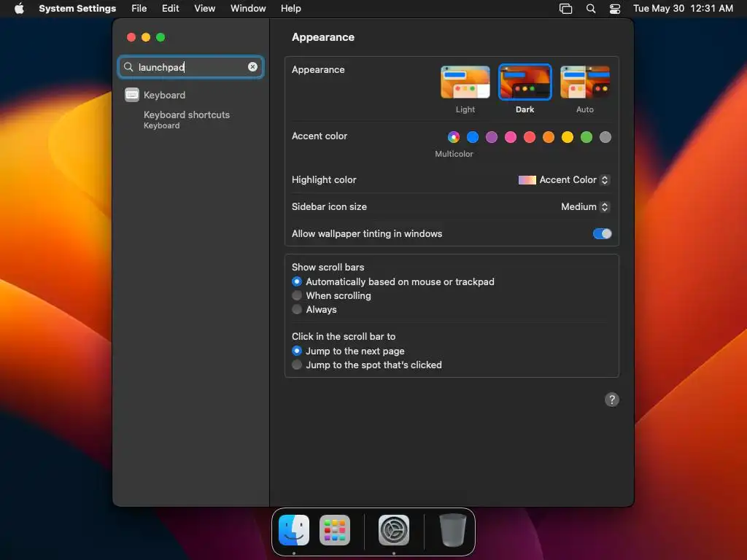Open the Trash in the Dock

tap(452, 529)
